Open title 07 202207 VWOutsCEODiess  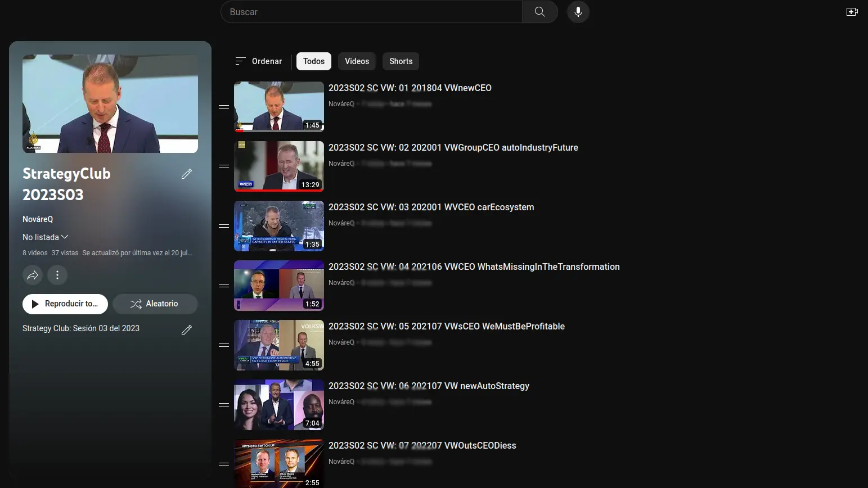(422, 446)
